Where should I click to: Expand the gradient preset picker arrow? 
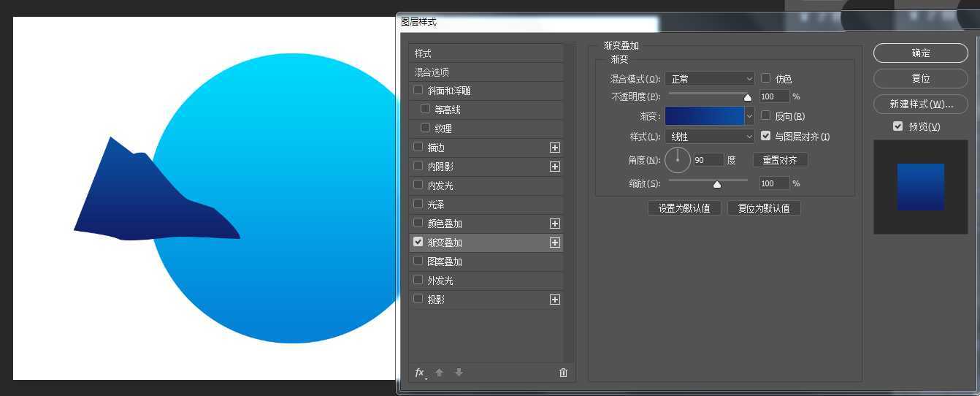tap(749, 116)
